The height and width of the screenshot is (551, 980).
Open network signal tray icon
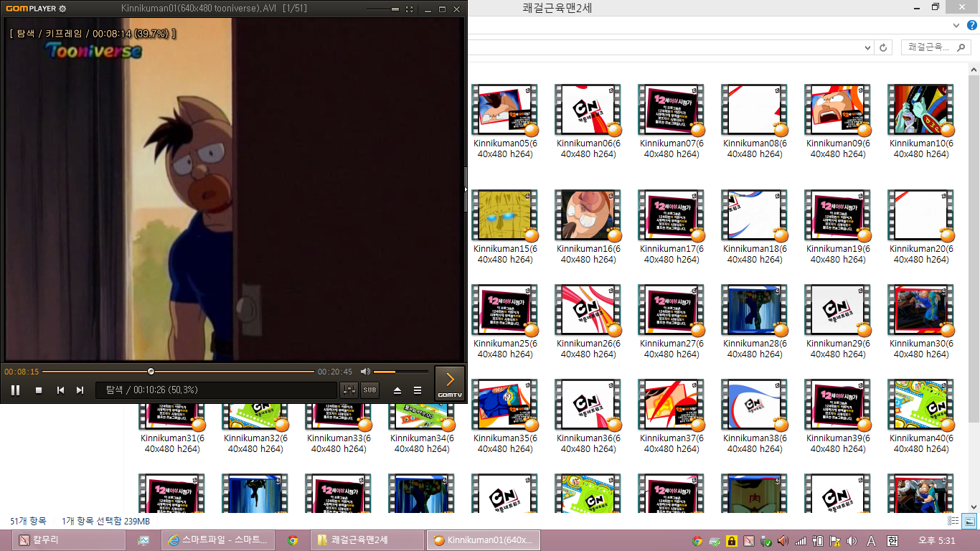tap(801, 541)
